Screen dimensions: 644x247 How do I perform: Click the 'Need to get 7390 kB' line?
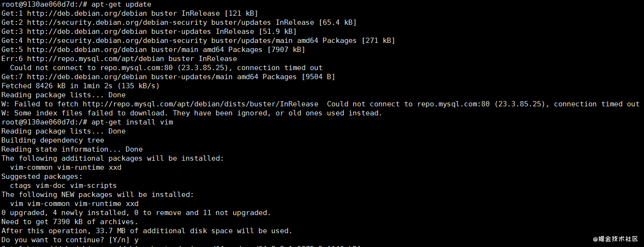[70, 222]
